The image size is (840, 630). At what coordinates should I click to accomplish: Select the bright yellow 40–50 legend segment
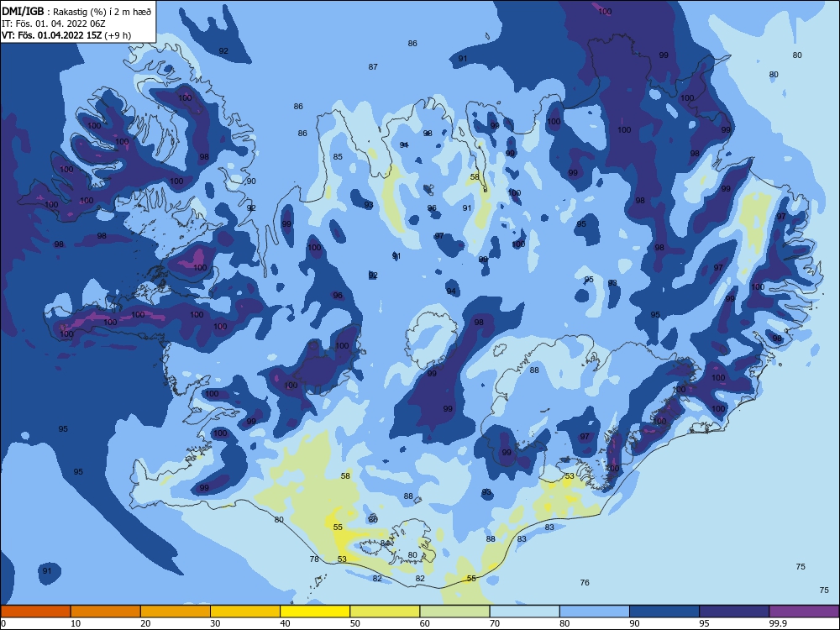315,612
